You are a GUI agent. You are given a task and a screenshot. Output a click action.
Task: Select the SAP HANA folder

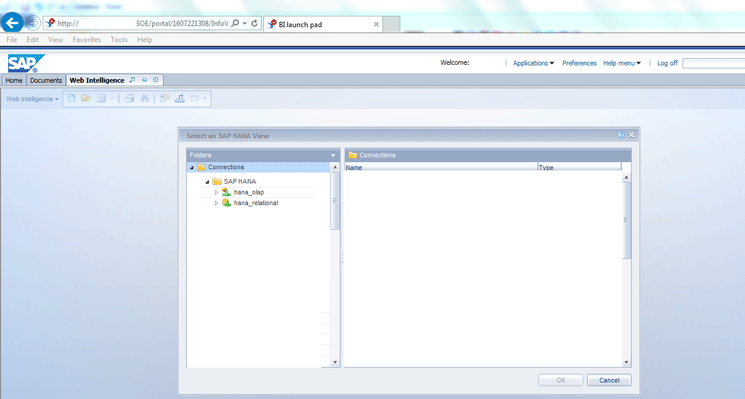pyautogui.click(x=234, y=181)
